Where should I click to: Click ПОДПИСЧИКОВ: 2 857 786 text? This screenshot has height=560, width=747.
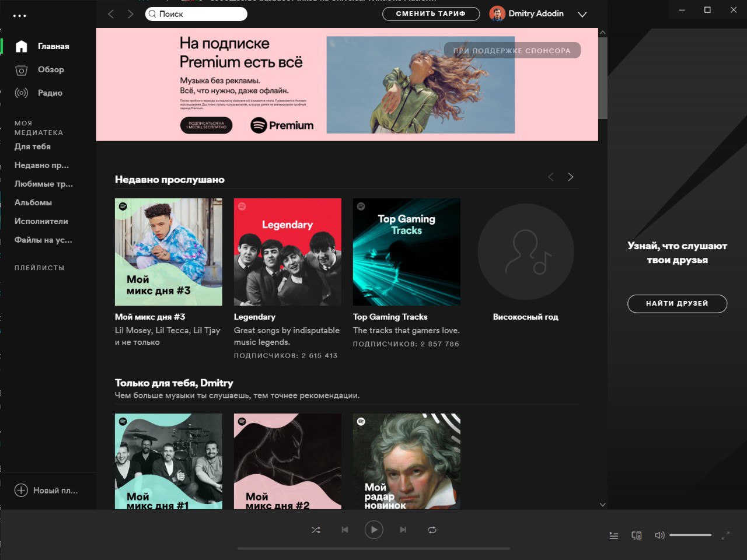tap(406, 344)
